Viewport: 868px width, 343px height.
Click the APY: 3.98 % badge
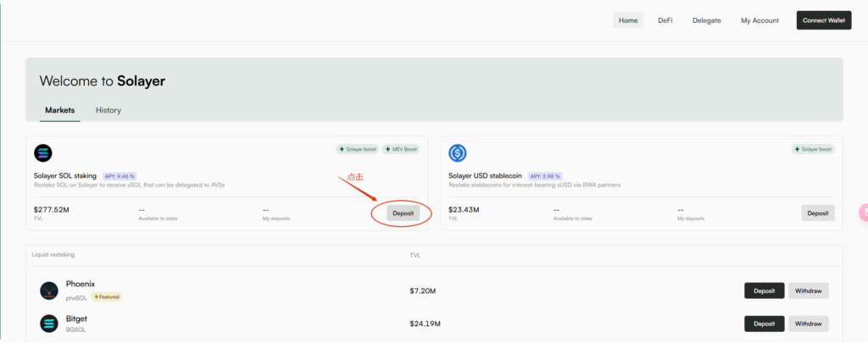tap(545, 176)
